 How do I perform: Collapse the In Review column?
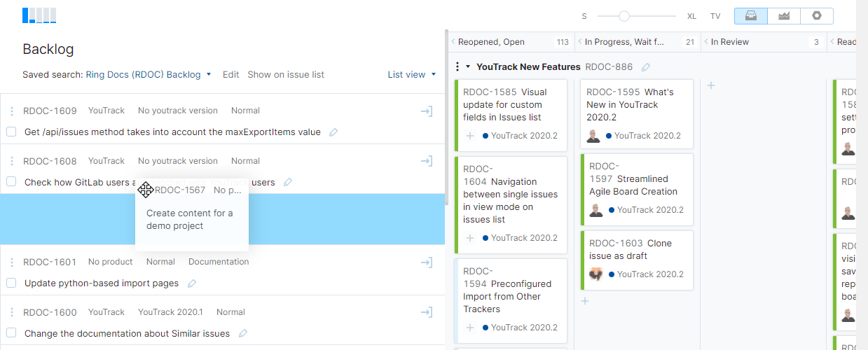[706, 42]
